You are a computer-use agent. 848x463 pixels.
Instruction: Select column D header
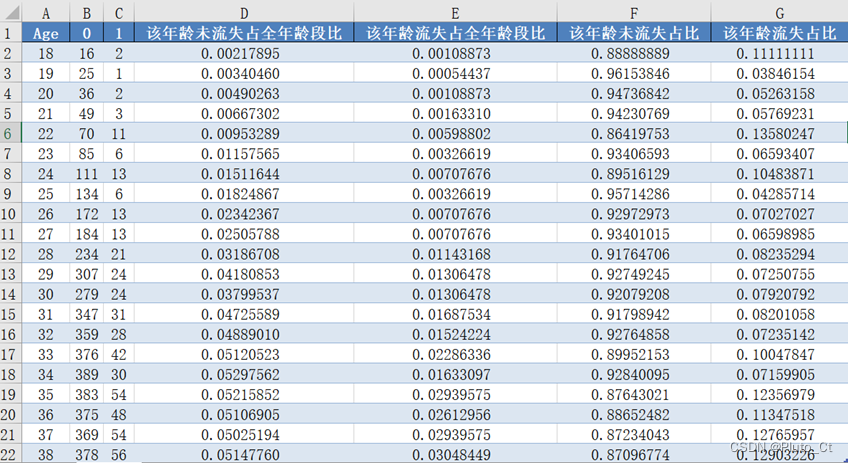244,13
